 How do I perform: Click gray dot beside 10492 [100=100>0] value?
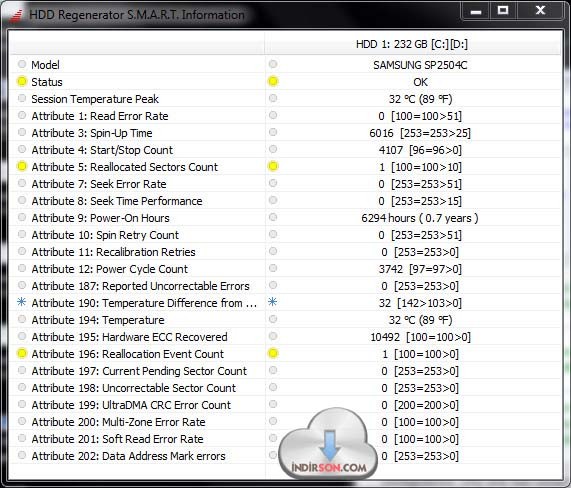[273, 336]
